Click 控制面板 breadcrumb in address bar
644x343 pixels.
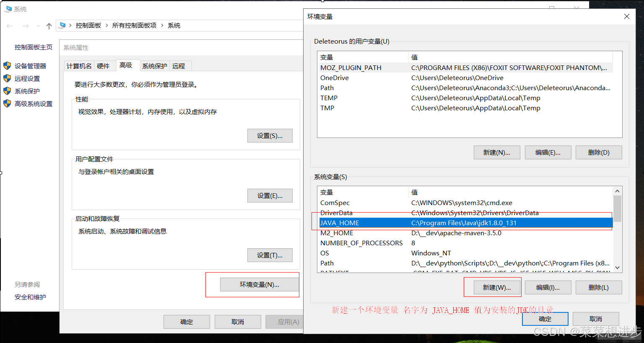[88, 26]
